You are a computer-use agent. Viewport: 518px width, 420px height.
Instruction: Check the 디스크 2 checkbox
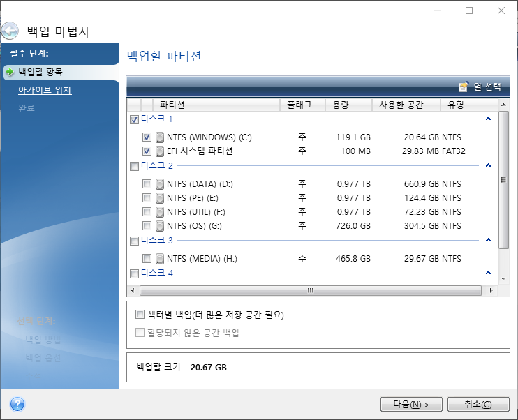[134, 166]
